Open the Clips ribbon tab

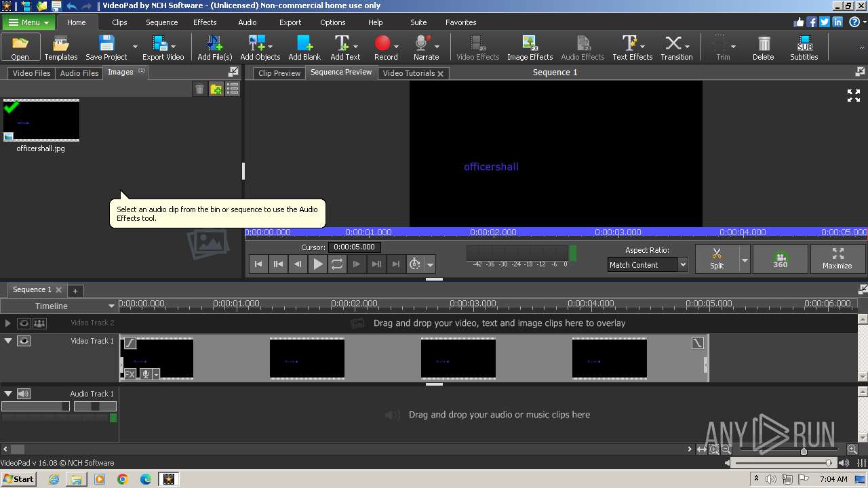(x=119, y=22)
